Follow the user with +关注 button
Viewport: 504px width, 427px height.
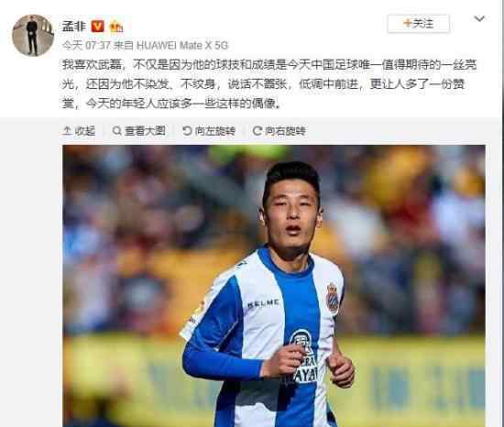point(419,24)
